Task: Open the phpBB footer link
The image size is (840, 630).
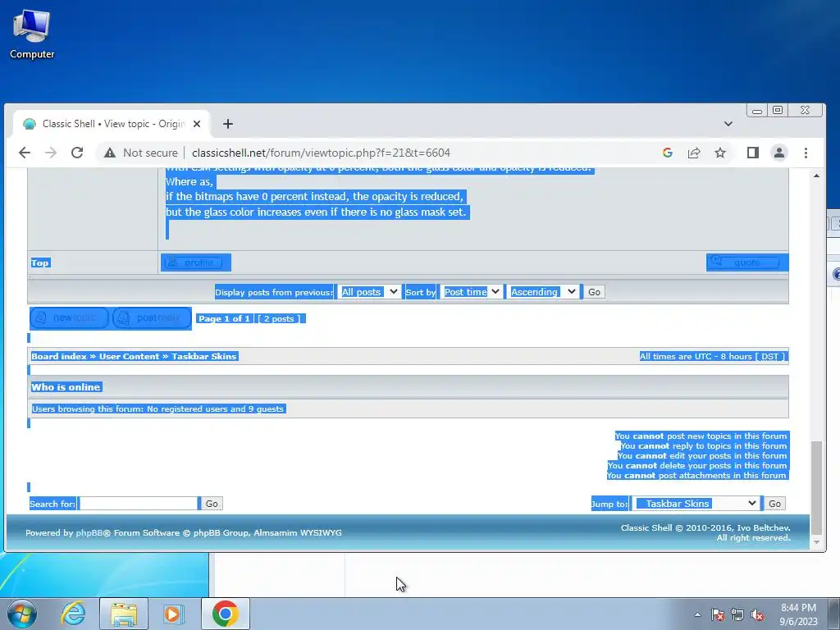Action: tap(89, 532)
